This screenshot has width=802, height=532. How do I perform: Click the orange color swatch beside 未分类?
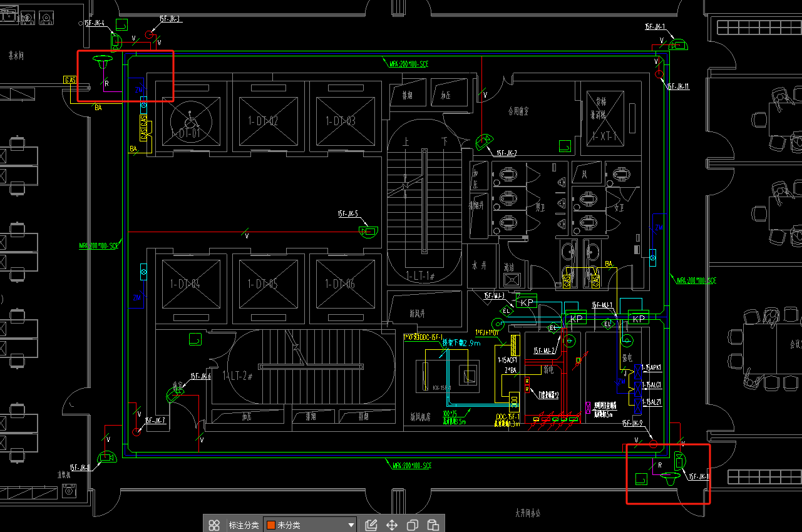(271, 525)
